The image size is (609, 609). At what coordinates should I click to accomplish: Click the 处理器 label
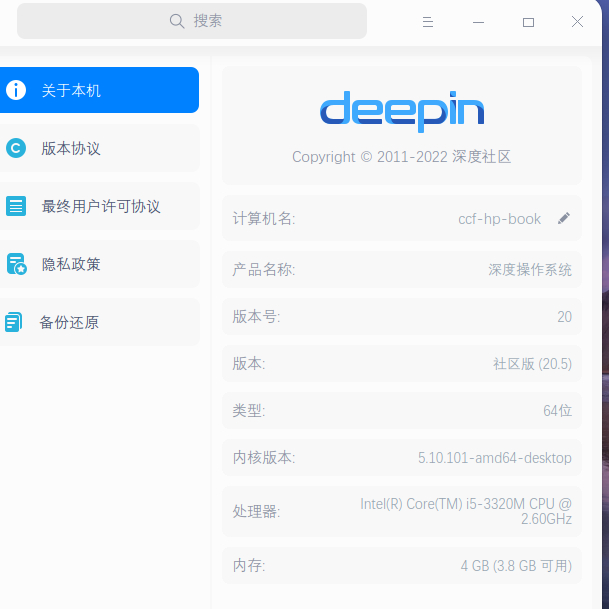click(256, 512)
